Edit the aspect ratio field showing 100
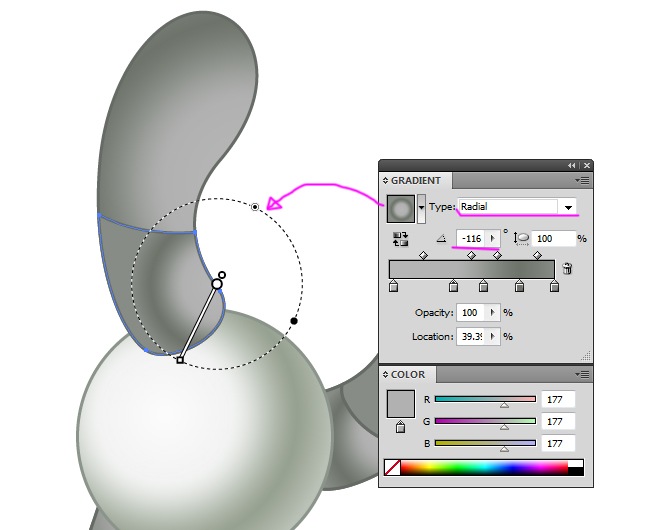Screen dimensions: 650x530 coord(553,239)
